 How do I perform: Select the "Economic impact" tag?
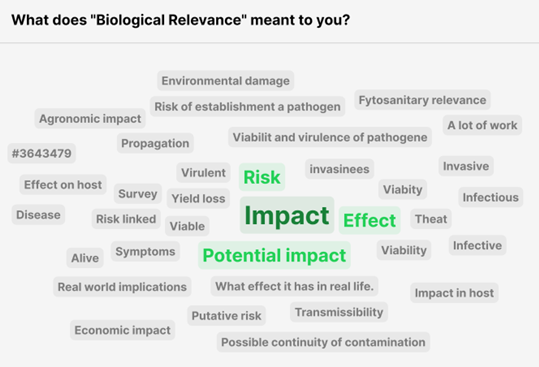(123, 330)
